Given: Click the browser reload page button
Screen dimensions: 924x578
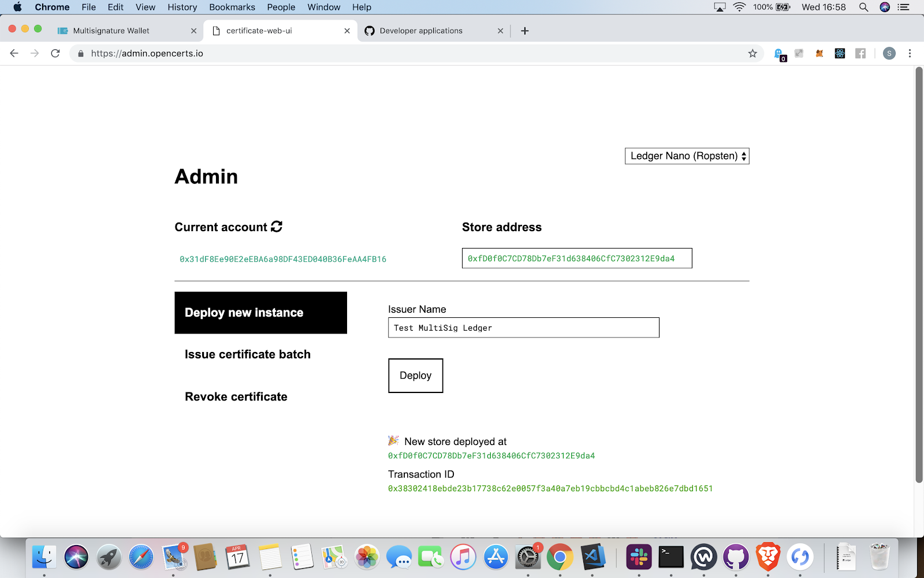Looking at the screenshot, I should click(55, 53).
